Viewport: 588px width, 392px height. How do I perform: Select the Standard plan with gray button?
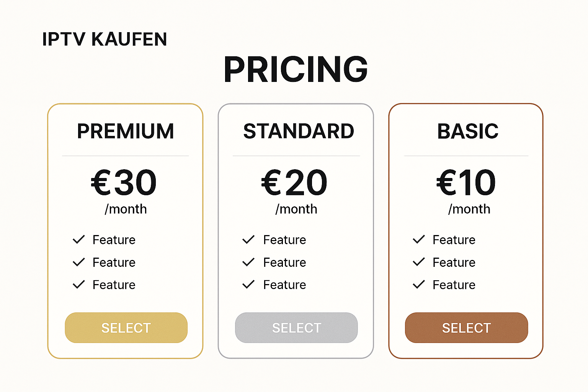296,328
